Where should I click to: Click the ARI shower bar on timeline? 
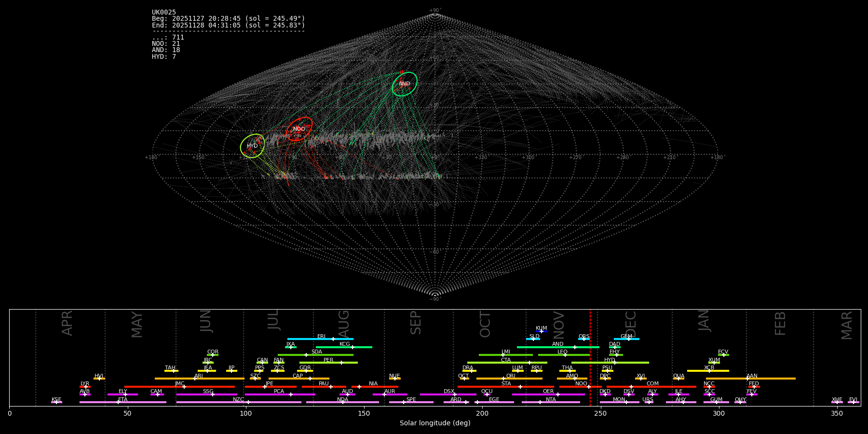(x=199, y=379)
